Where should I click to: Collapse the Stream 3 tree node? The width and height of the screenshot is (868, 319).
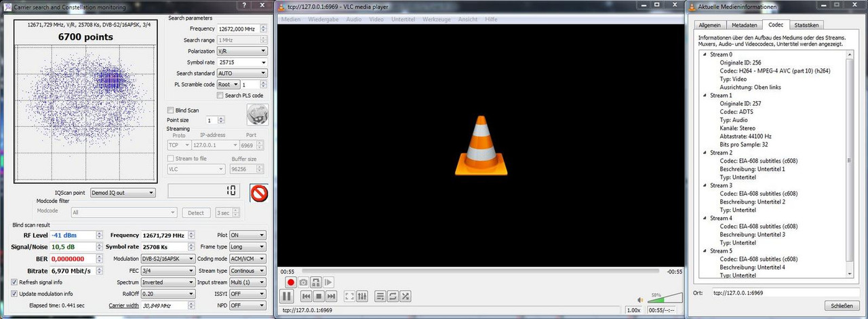click(705, 185)
